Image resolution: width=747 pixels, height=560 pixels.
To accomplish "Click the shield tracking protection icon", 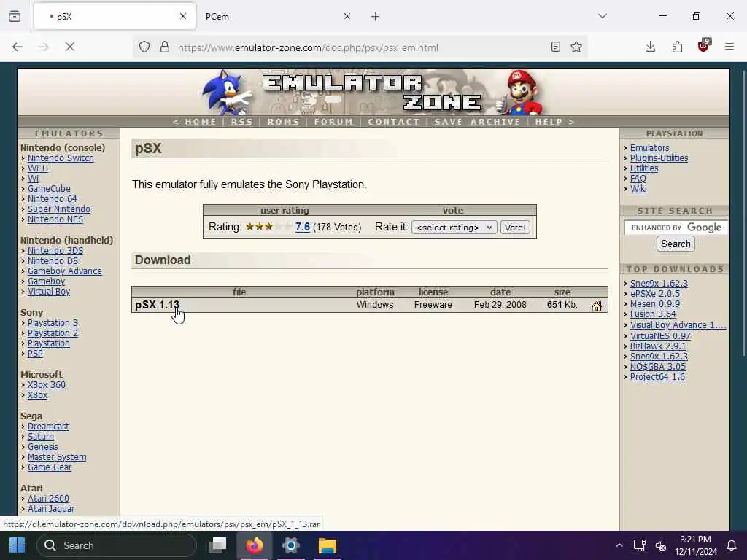I will click(144, 47).
